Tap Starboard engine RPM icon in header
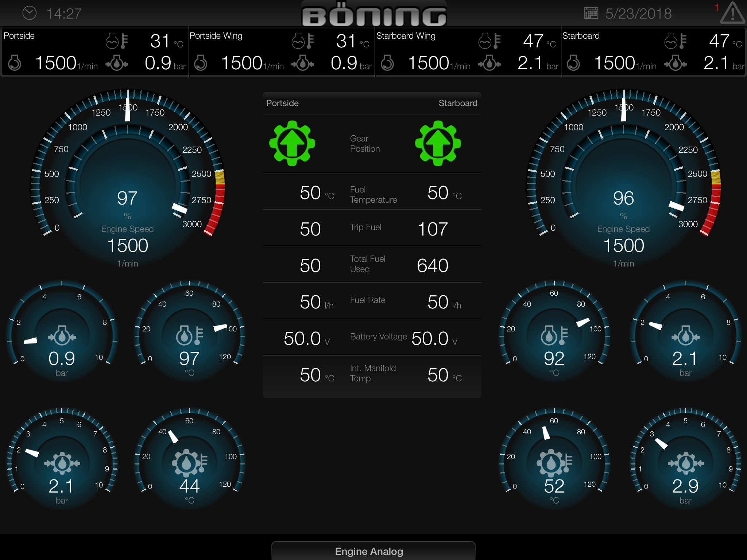The width and height of the screenshot is (747, 560). [573, 63]
